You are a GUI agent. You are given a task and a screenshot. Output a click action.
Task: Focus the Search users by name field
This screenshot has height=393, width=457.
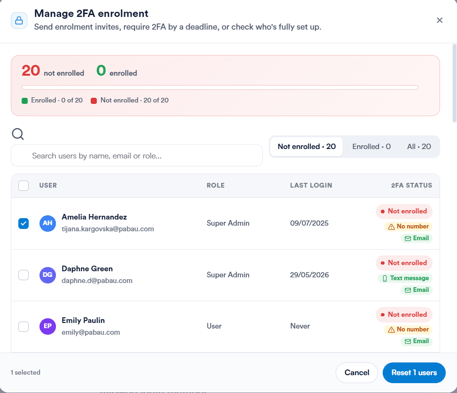pos(137,156)
